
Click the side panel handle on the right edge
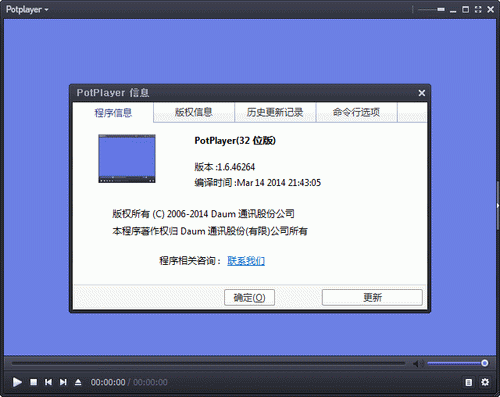(x=498, y=205)
